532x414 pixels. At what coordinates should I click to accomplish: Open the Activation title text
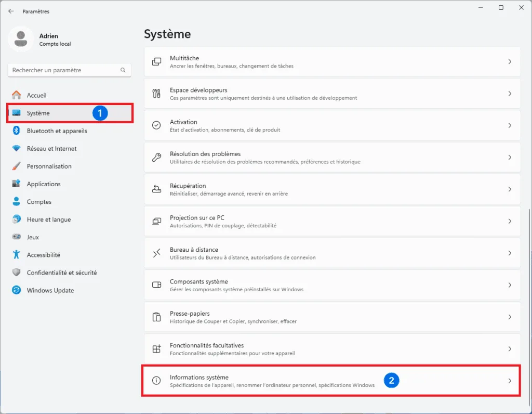coord(183,122)
